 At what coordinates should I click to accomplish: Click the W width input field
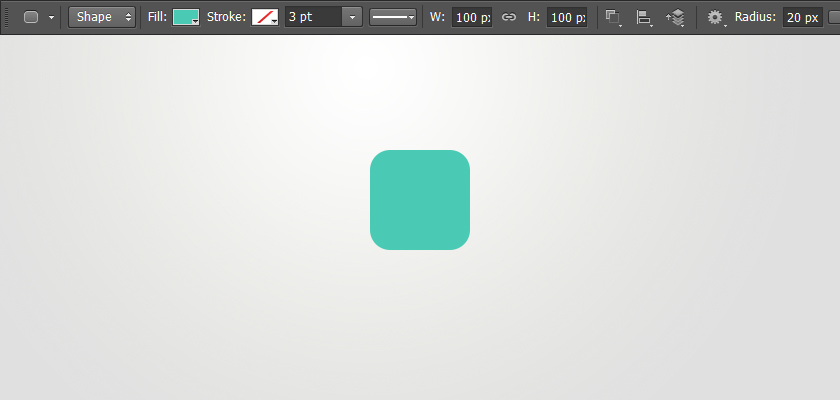pyautogui.click(x=471, y=17)
